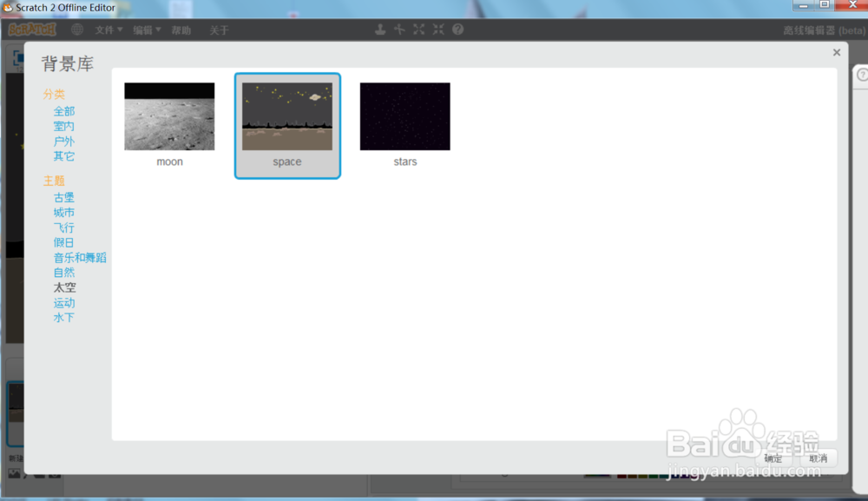Viewport: 868px width, 501px height.
Task: Show the 假日 theme backdrops
Action: click(x=64, y=242)
